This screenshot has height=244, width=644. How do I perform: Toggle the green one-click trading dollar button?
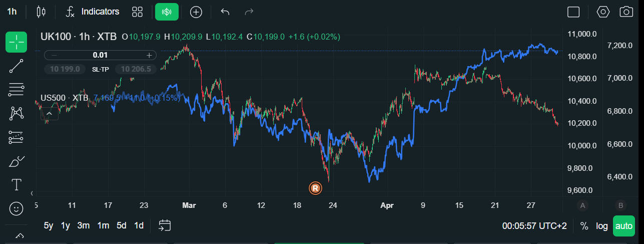click(167, 12)
